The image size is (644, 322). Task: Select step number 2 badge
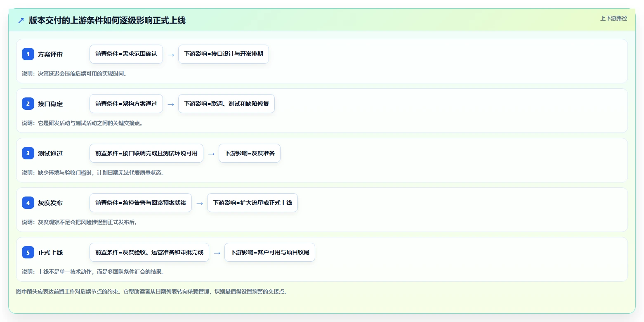28,104
